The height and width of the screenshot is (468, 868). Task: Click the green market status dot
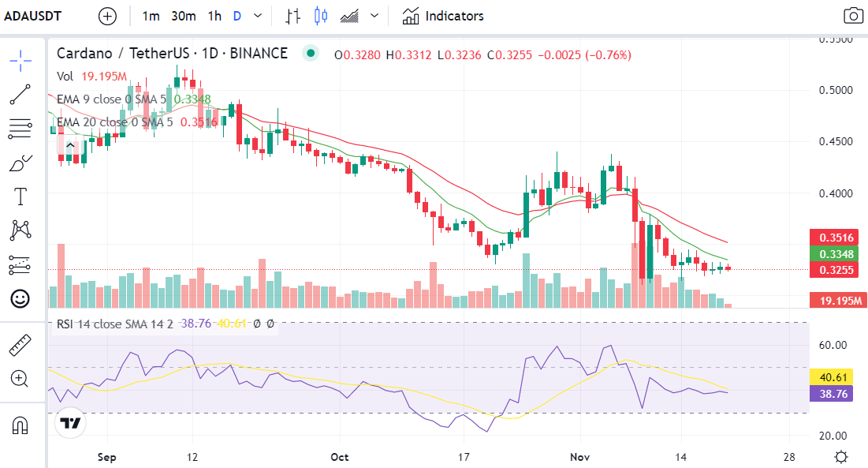pos(311,53)
